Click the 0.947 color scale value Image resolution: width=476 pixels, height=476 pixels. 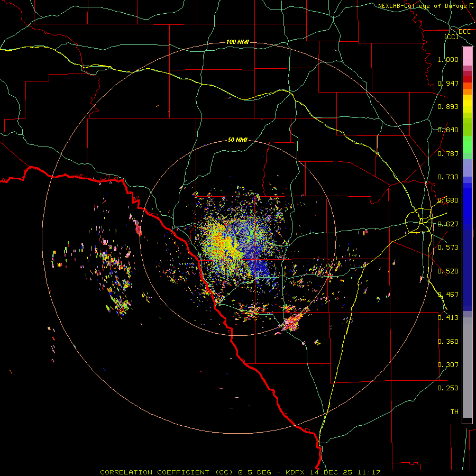[x=448, y=83]
